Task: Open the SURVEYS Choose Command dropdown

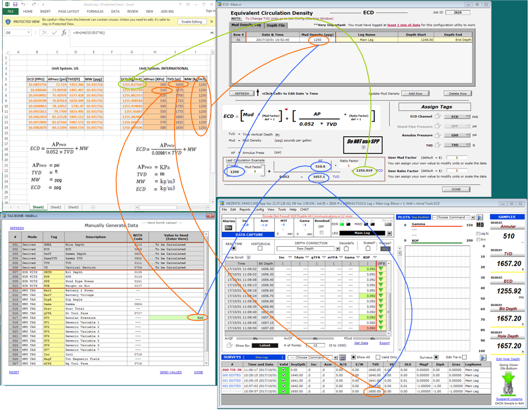Action: (336, 358)
